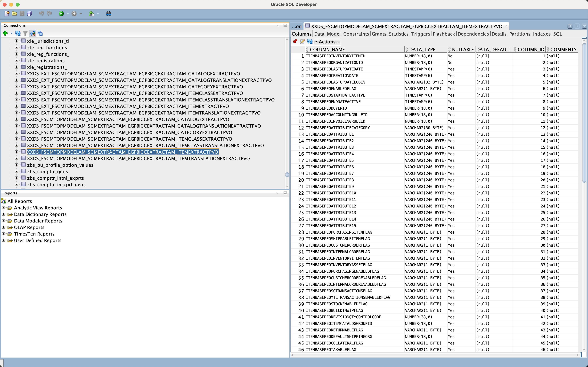Click the New file toolbar icon
The image size is (588, 367).
click(x=7, y=14)
